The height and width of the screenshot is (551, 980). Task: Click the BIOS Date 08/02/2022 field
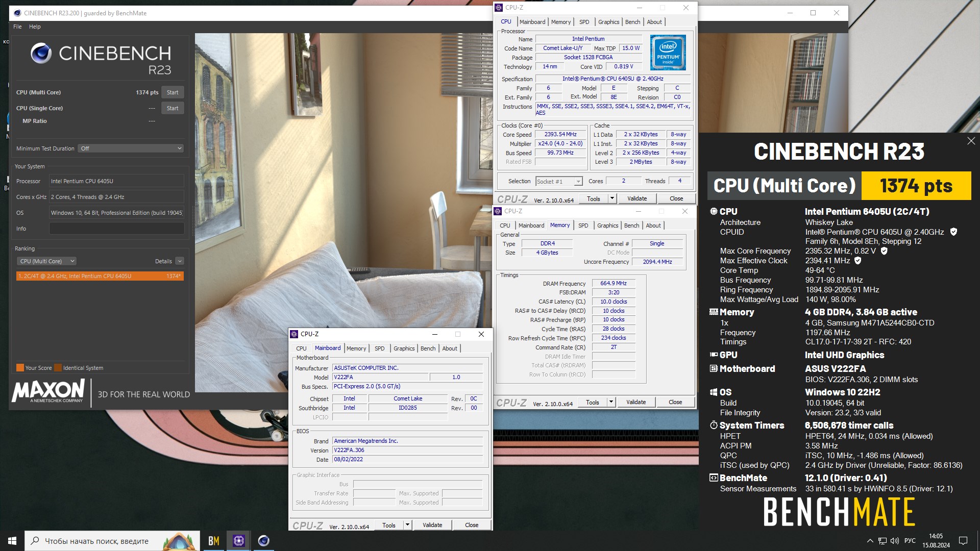click(x=407, y=459)
